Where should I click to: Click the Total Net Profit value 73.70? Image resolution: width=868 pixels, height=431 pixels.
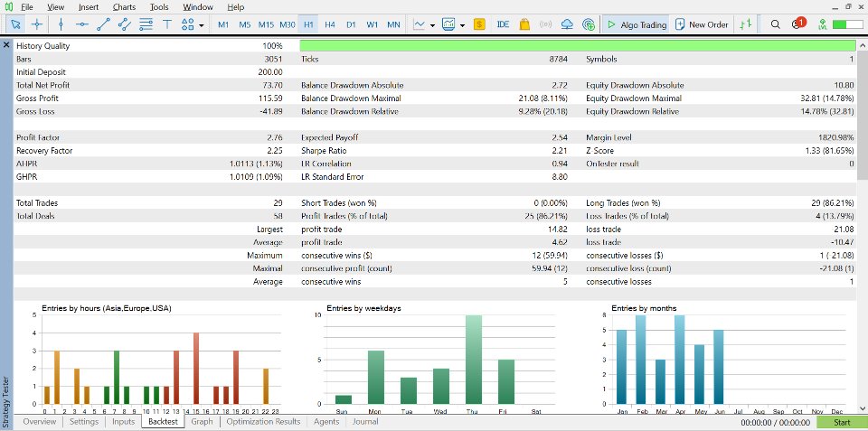(x=271, y=85)
